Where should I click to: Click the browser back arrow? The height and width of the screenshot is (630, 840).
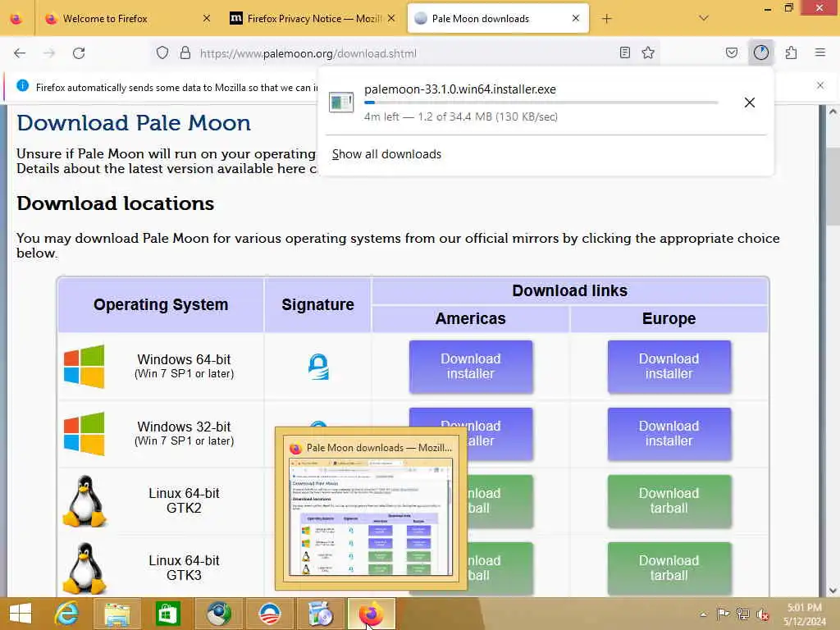point(20,53)
